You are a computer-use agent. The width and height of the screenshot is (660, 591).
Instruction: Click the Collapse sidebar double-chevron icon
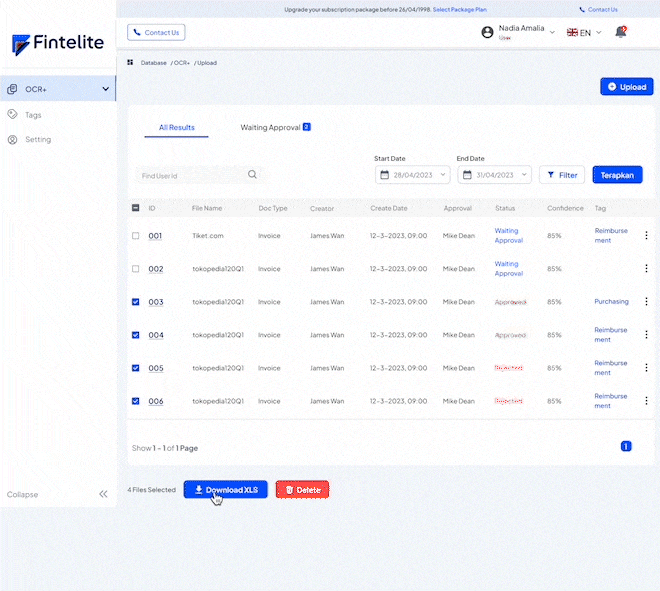pos(103,494)
